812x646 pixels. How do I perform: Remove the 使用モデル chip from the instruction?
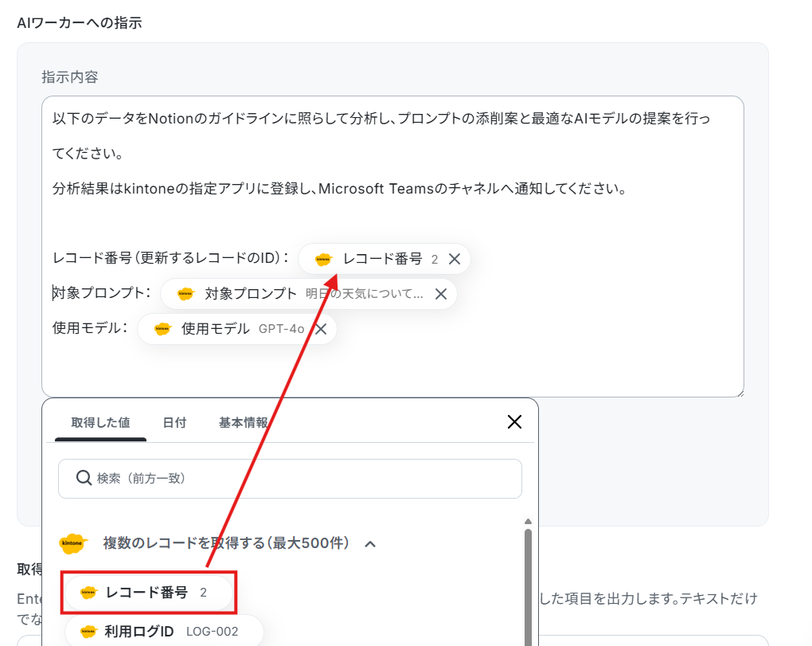[321, 329]
